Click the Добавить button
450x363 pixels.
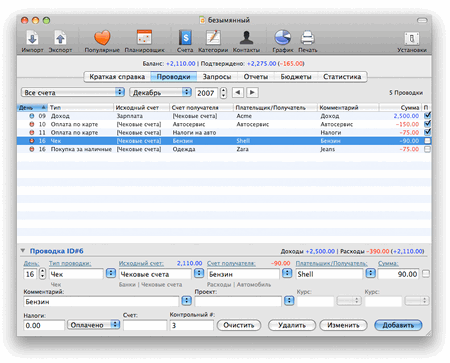click(398, 325)
